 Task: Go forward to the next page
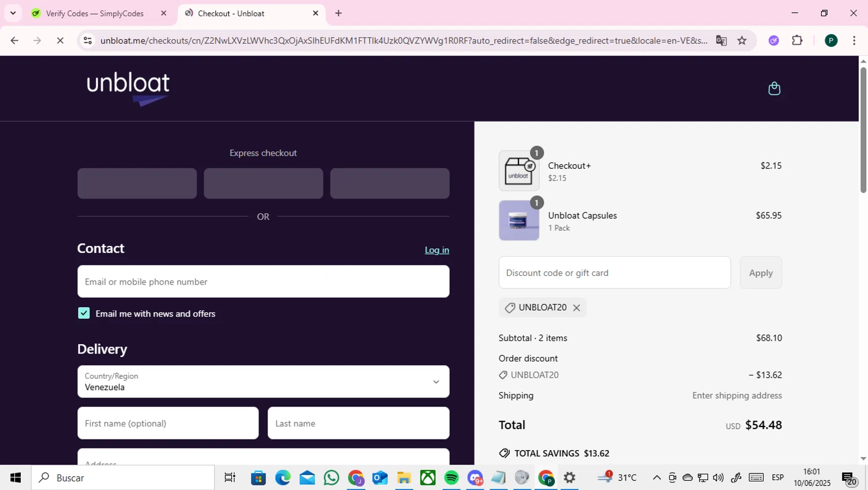click(x=37, y=40)
